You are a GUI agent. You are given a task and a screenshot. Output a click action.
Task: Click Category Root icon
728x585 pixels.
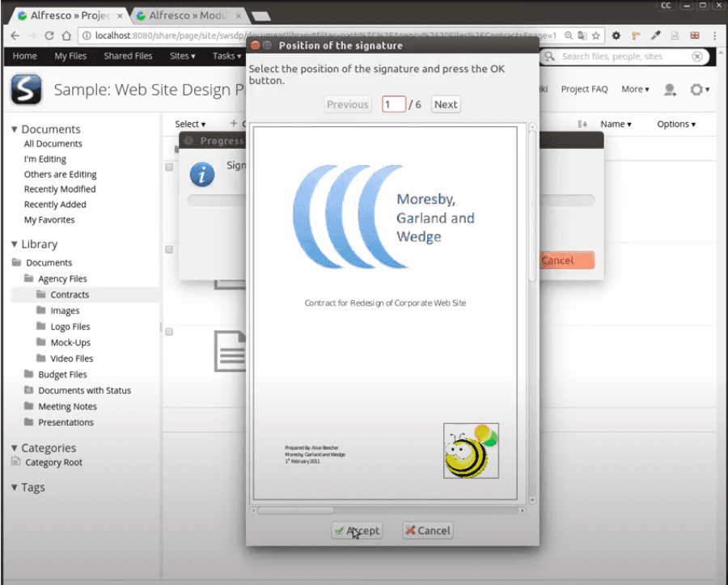pyautogui.click(x=16, y=461)
